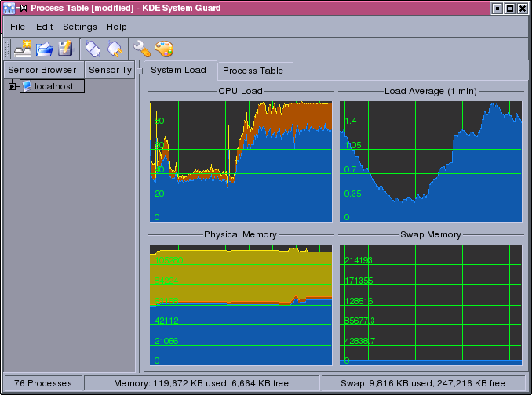Select the System Load tab
This screenshot has height=395, width=532.
pyautogui.click(x=178, y=70)
